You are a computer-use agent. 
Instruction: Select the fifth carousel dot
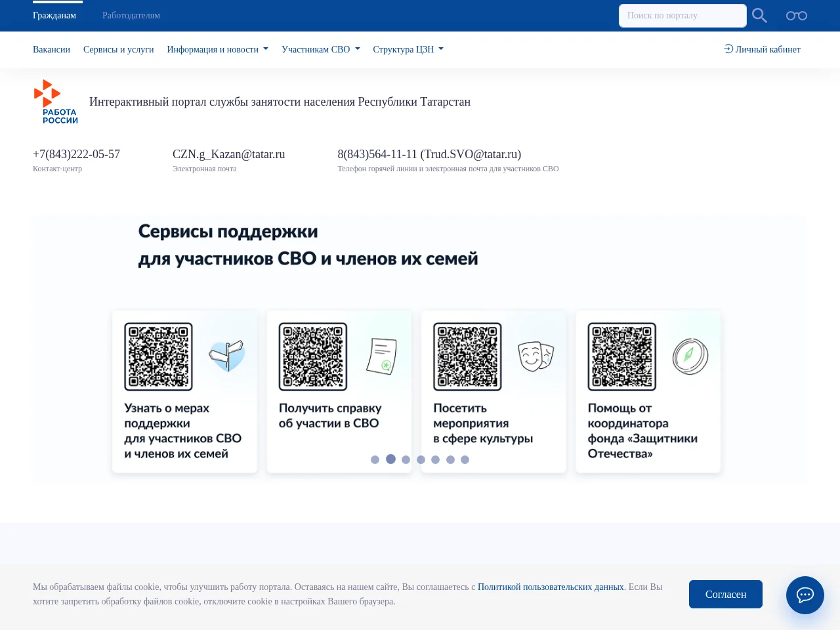[435, 459]
